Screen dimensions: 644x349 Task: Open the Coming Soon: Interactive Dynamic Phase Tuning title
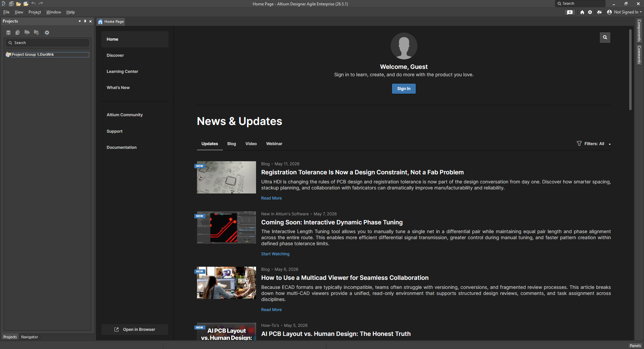point(332,222)
